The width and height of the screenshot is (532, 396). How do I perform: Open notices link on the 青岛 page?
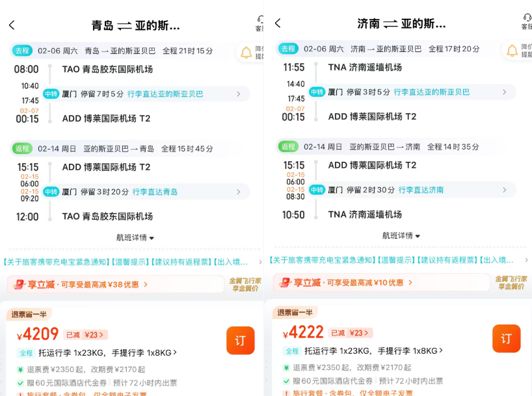point(132,262)
